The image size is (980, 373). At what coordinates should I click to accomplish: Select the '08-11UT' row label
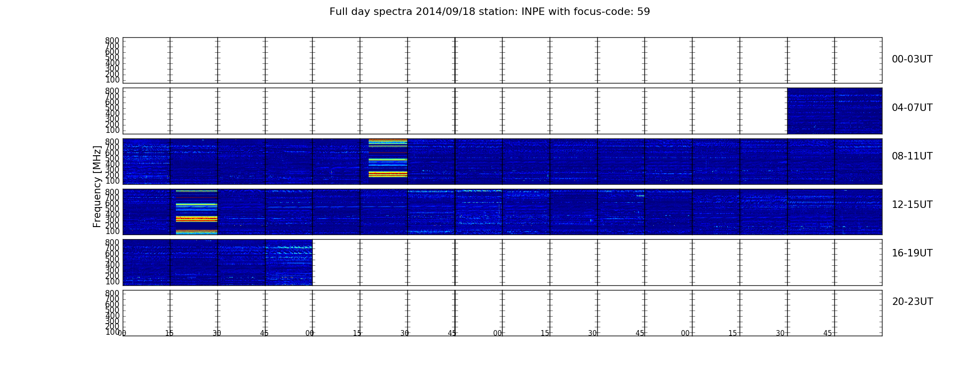pos(912,156)
